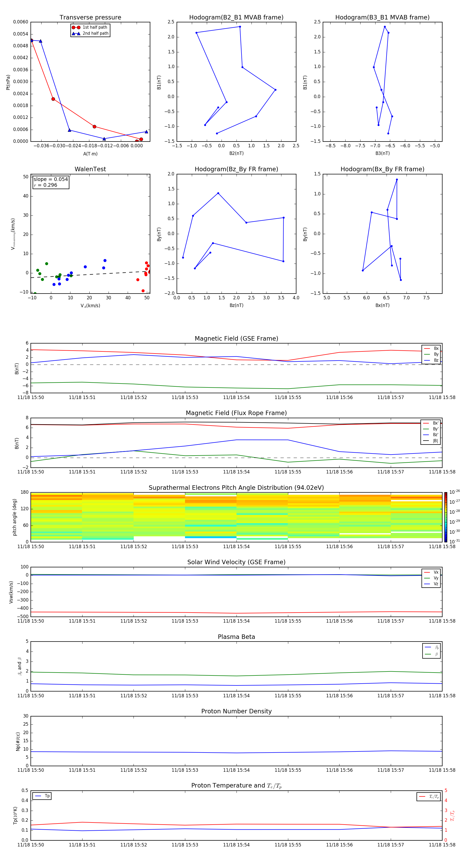Click 'Te/Tp' legend entry in temperature plot
The image size is (473, 868).
429,796
